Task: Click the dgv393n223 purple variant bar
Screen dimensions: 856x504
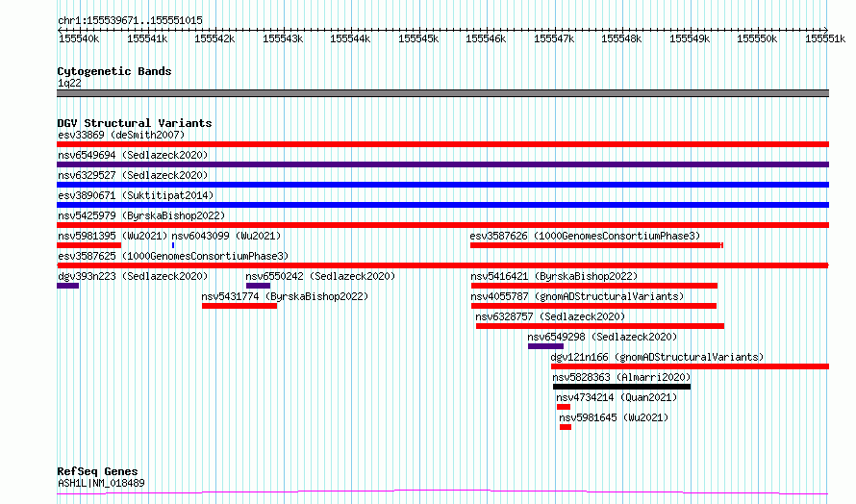Action: coord(67,286)
